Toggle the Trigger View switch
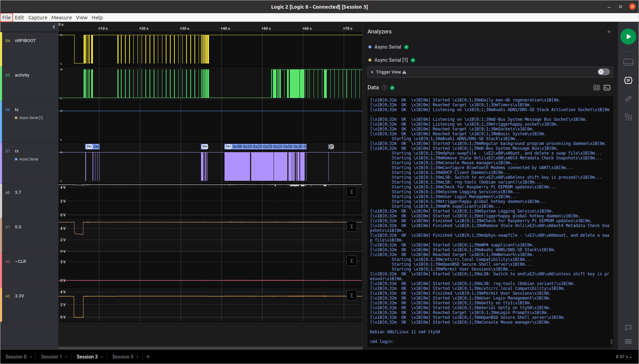Screen dimensions: 639x364 pos(603,72)
